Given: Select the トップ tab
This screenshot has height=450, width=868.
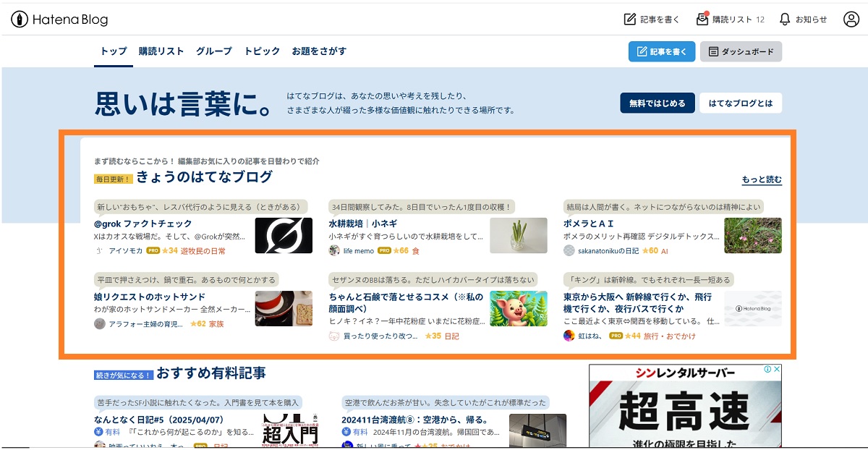Looking at the screenshot, I should [114, 51].
